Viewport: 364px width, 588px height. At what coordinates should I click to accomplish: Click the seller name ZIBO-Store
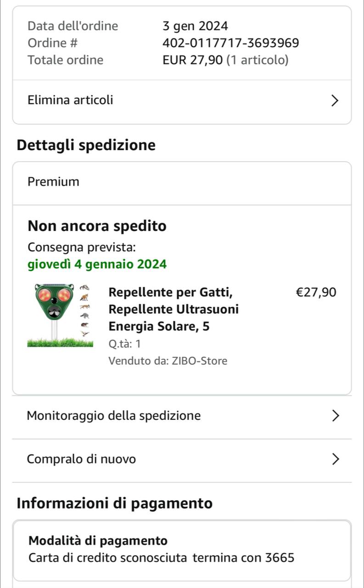(199, 361)
